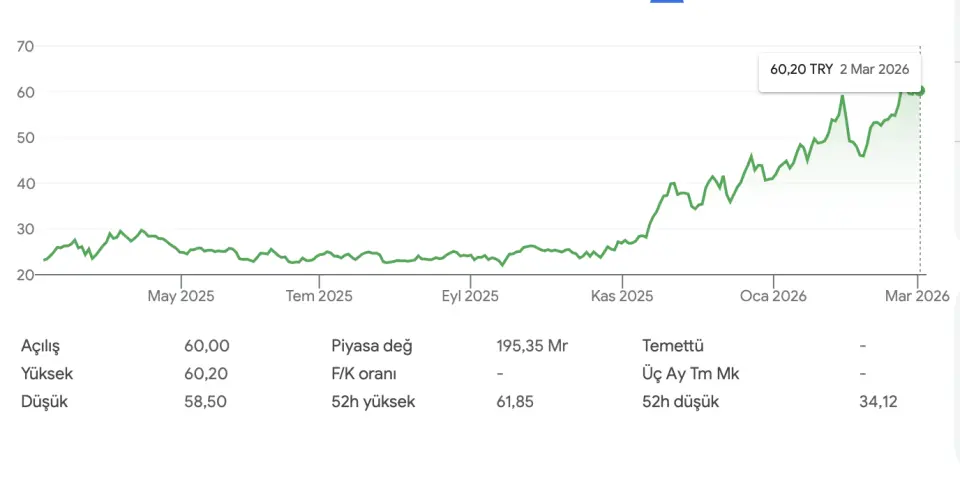This screenshot has width=960, height=488.
Task: Select the May 2025 x-axis label
Action: [x=181, y=296]
